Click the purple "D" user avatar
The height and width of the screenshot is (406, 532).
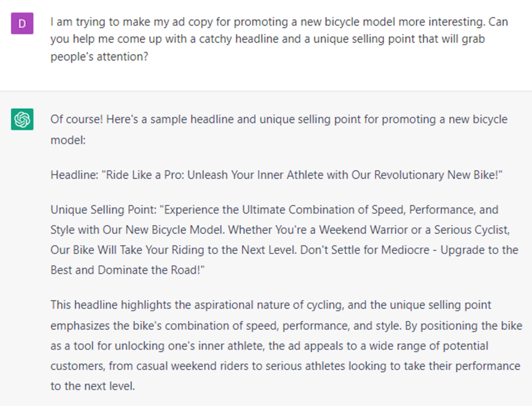22,23
